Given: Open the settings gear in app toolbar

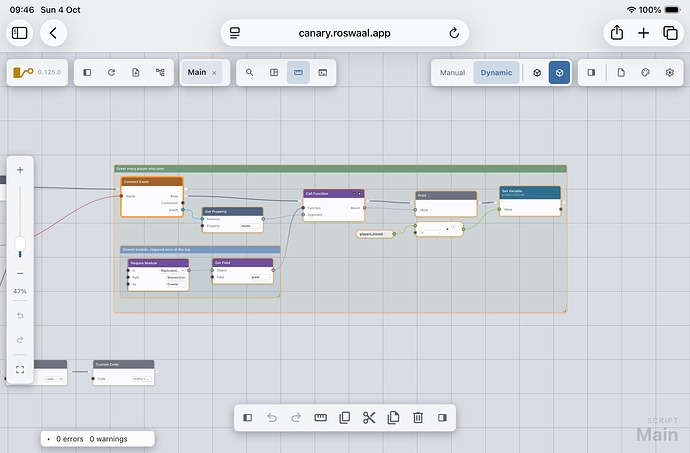Looking at the screenshot, I should [x=670, y=72].
